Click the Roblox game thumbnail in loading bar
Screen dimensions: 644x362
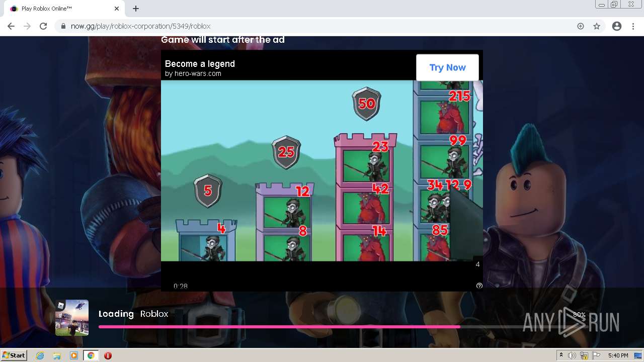72,317
